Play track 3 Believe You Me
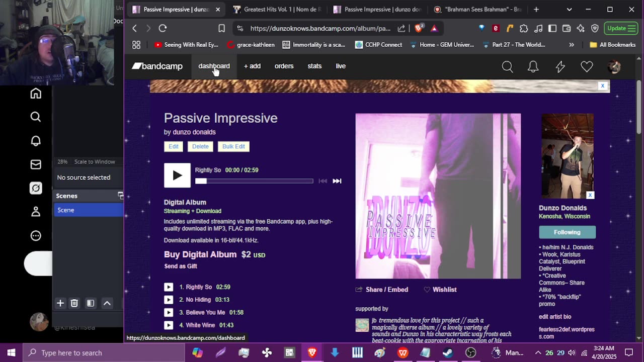 click(169, 312)
